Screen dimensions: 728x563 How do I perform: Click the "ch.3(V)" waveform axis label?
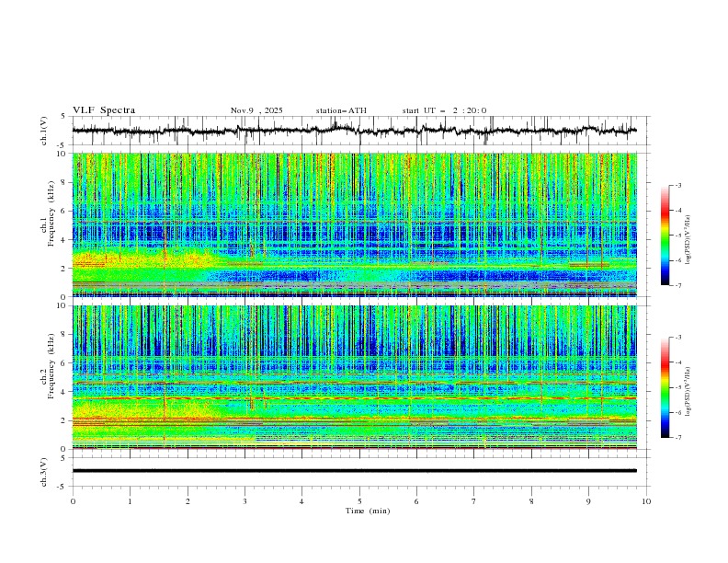pyautogui.click(x=44, y=472)
